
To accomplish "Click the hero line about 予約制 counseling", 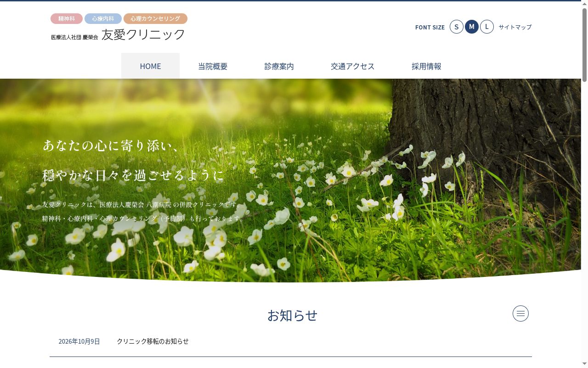I will 144,218.
